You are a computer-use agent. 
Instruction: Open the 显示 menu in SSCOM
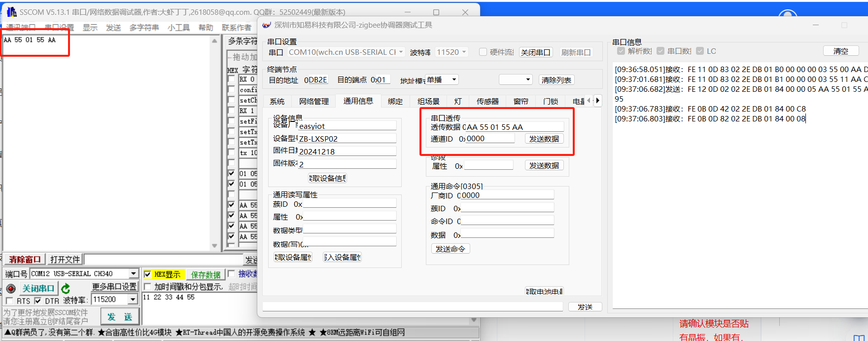pos(90,28)
